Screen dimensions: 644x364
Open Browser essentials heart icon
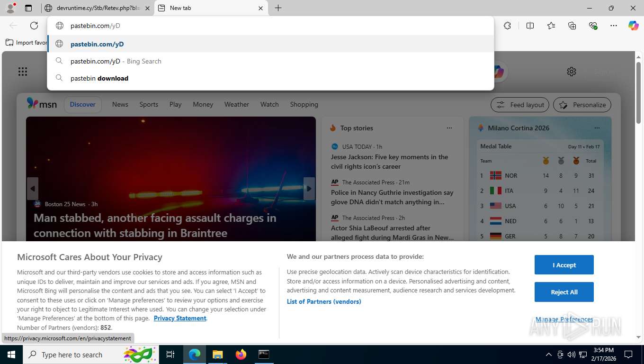click(x=593, y=26)
